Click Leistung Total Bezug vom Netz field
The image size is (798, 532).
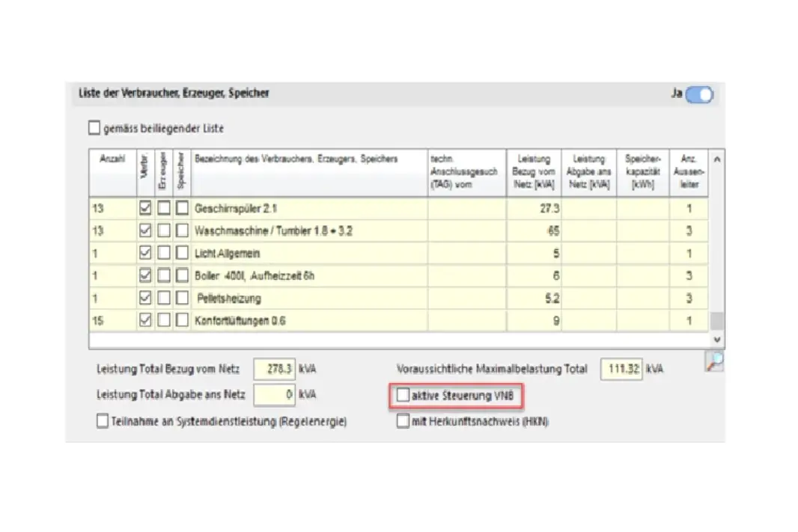(275, 369)
